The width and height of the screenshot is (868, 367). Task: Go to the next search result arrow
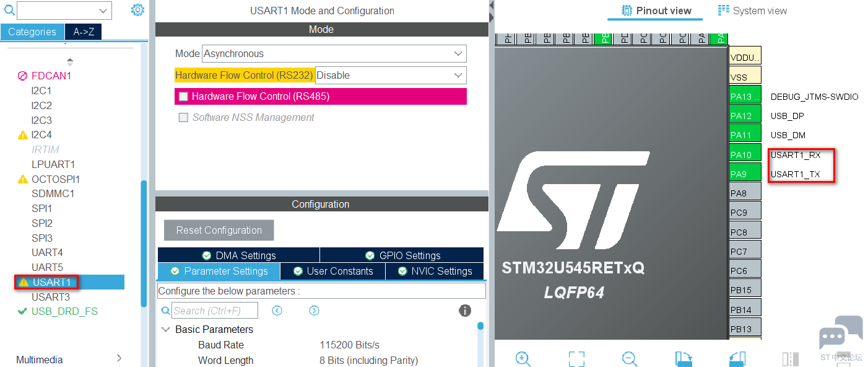point(314,311)
